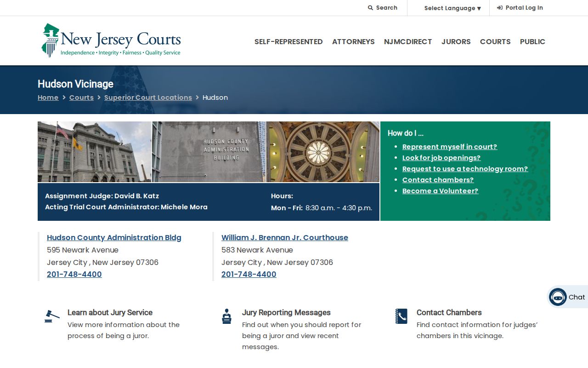Click the Portal Log In arrow icon
The width and height of the screenshot is (588, 368).
point(500,8)
